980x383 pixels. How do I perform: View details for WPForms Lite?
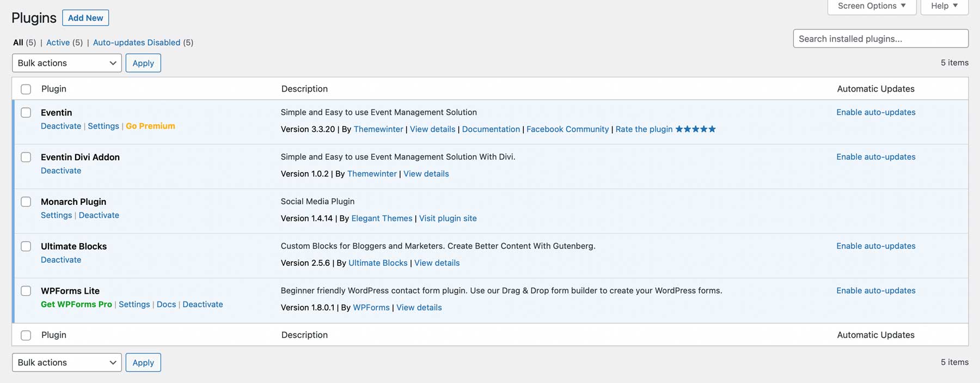[419, 308]
